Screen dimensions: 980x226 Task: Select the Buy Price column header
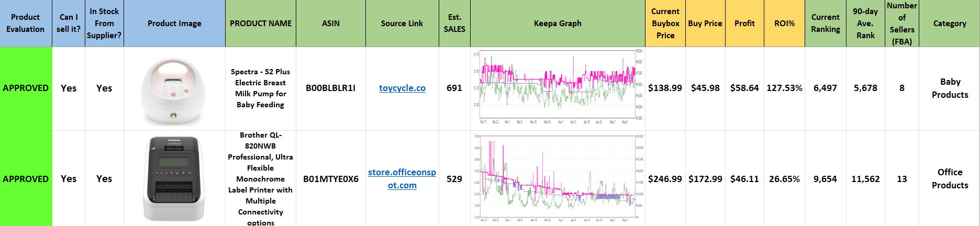[705, 24]
